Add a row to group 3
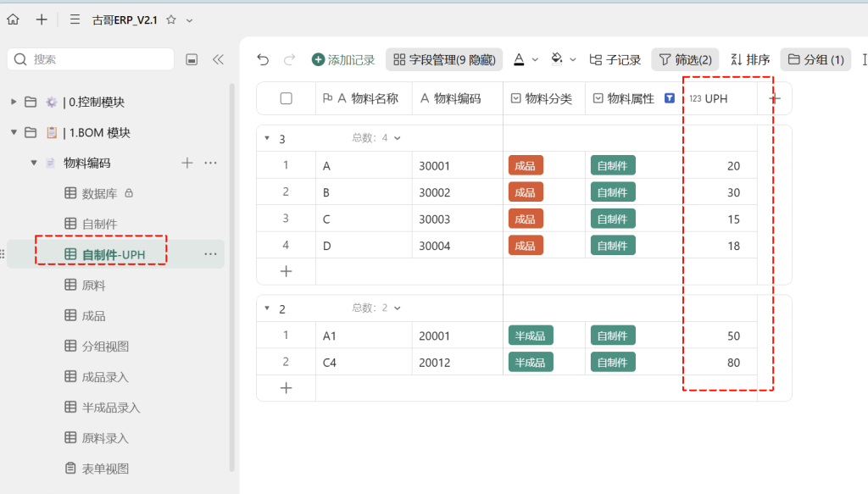Image resolution: width=868 pixels, height=494 pixels. pos(287,271)
